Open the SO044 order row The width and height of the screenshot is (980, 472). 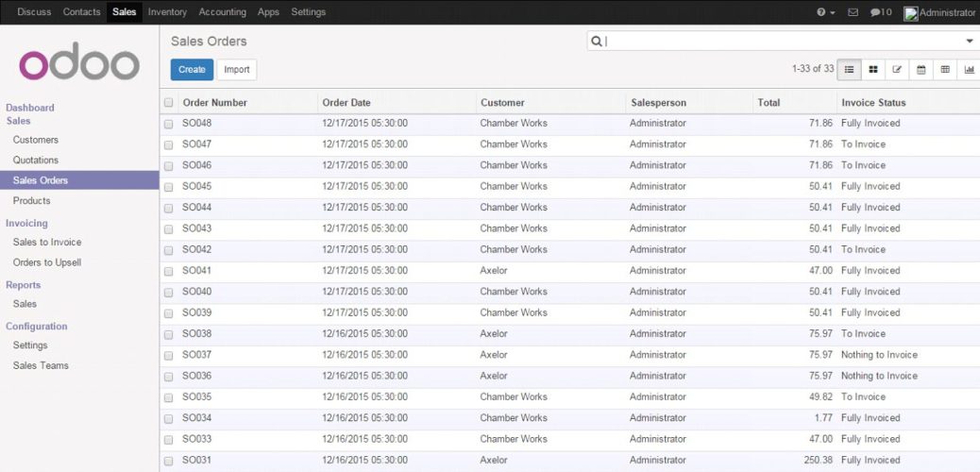pos(569,208)
